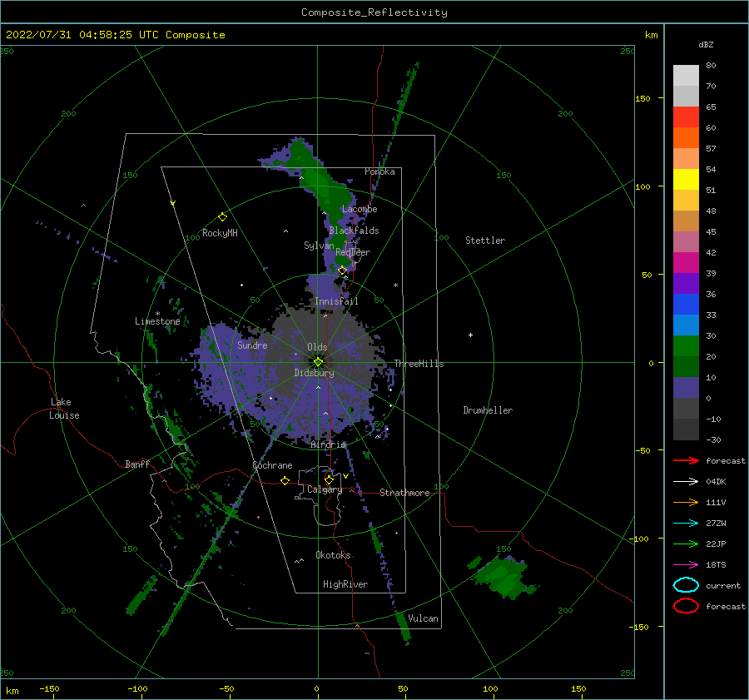This screenshot has width=749, height=700.
Task: Click the 150 km tick on right axis
Action: (x=642, y=98)
